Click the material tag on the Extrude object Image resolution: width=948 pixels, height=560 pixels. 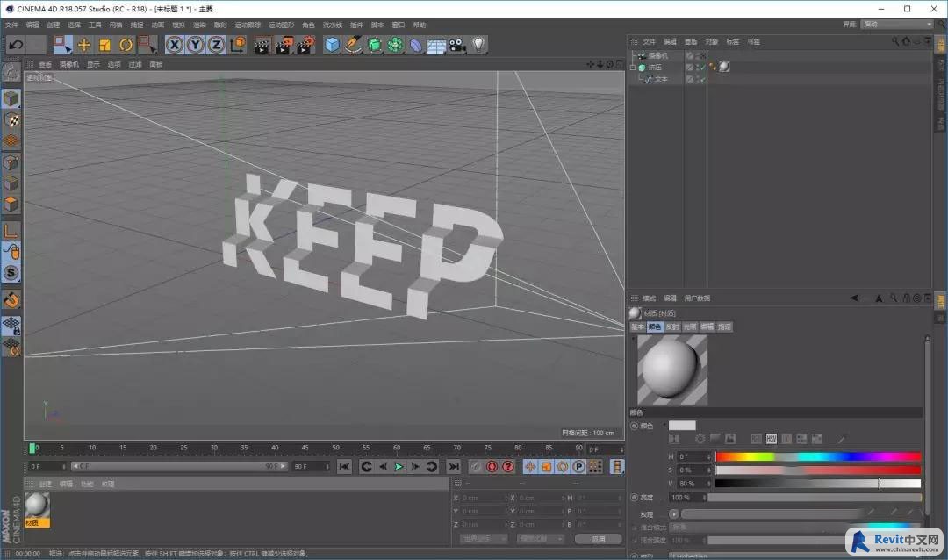[723, 67]
